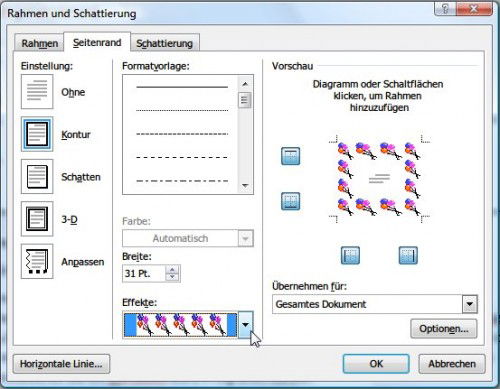Toggle the right border preview button
The width and height of the screenshot is (500, 389).
click(408, 255)
